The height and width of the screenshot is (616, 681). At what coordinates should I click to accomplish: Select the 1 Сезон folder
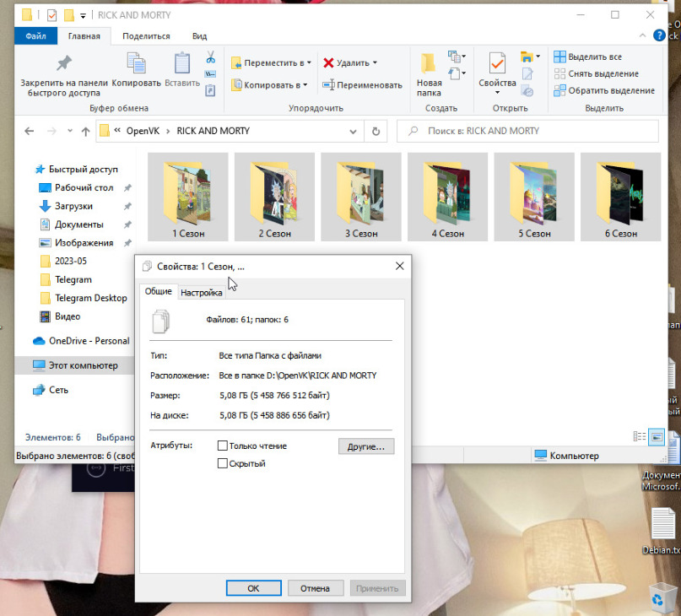coord(188,197)
